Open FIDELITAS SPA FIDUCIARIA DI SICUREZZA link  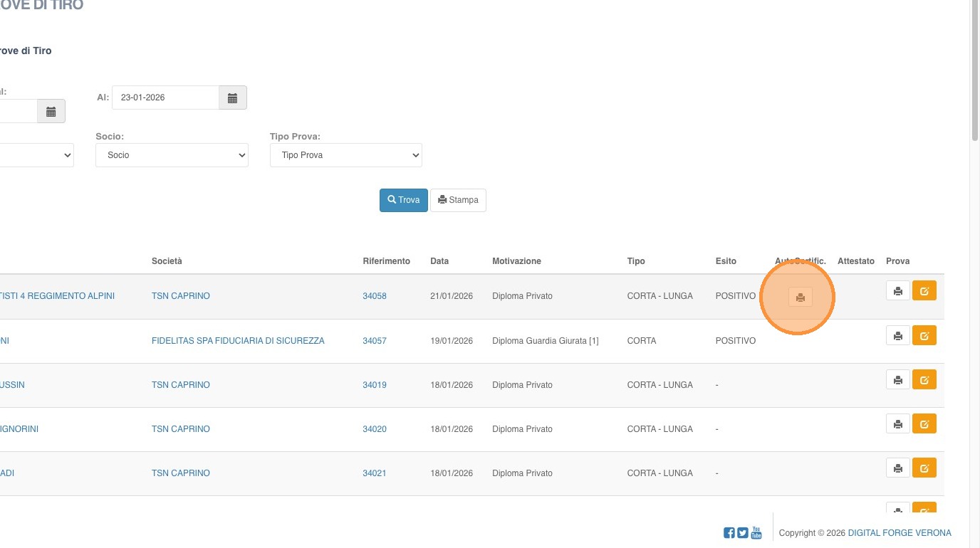(238, 341)
